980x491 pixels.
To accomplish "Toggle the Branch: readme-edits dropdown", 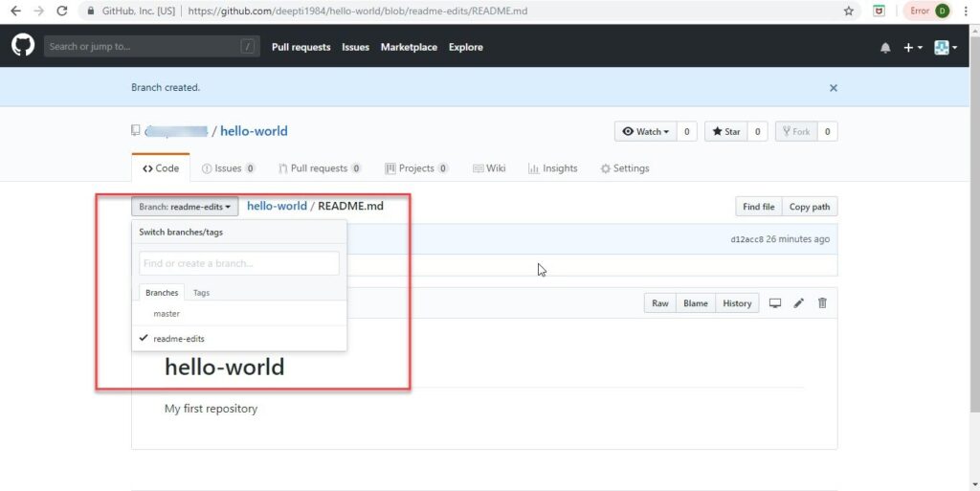I will click(x=185, y=206).
